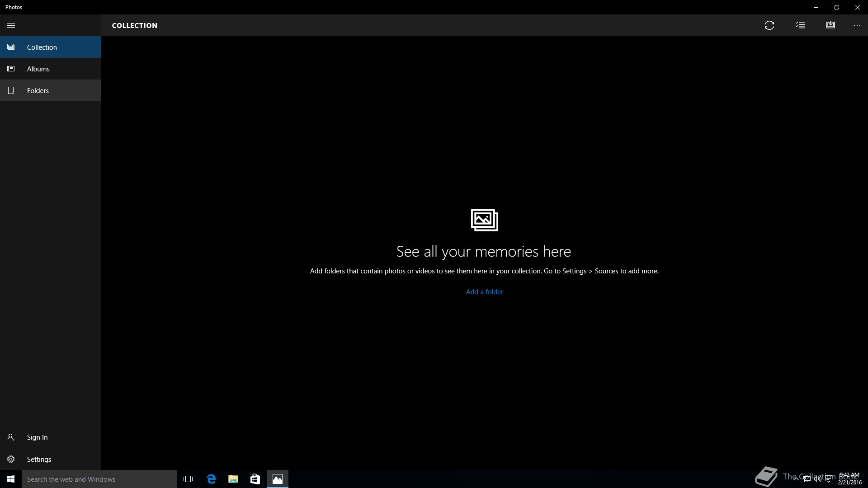
Task: Open Task View on taskbar
Action: click(188, 479)
